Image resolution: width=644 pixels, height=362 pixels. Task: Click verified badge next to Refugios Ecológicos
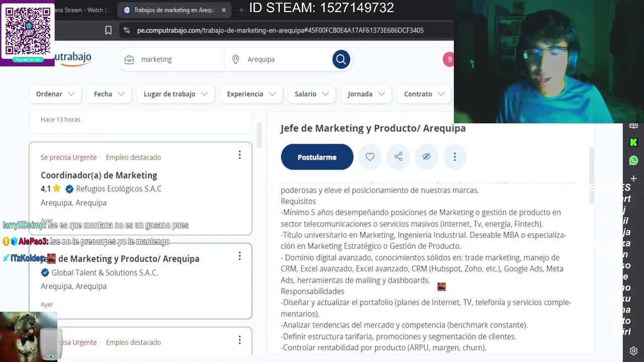coord(69,189)
